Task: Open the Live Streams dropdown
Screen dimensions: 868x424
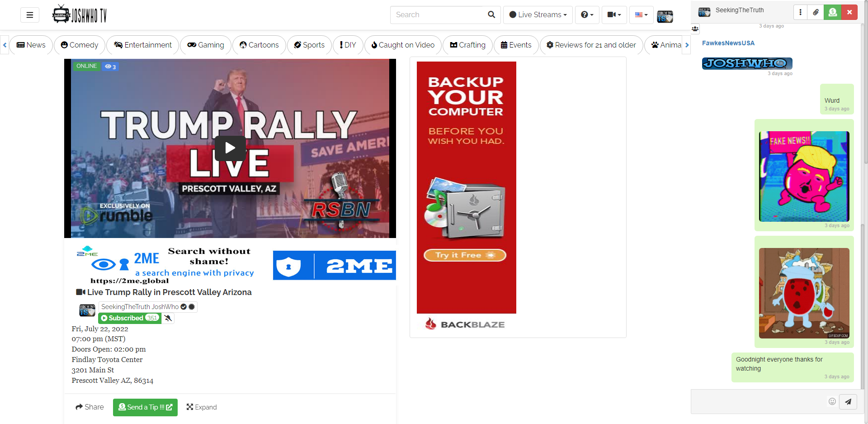Action: tap(538, 14)
